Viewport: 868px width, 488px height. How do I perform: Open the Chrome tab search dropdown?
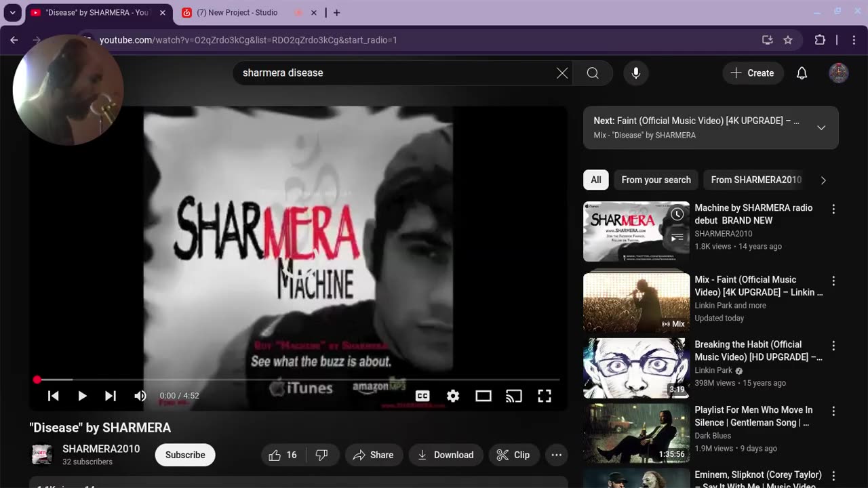12,12
